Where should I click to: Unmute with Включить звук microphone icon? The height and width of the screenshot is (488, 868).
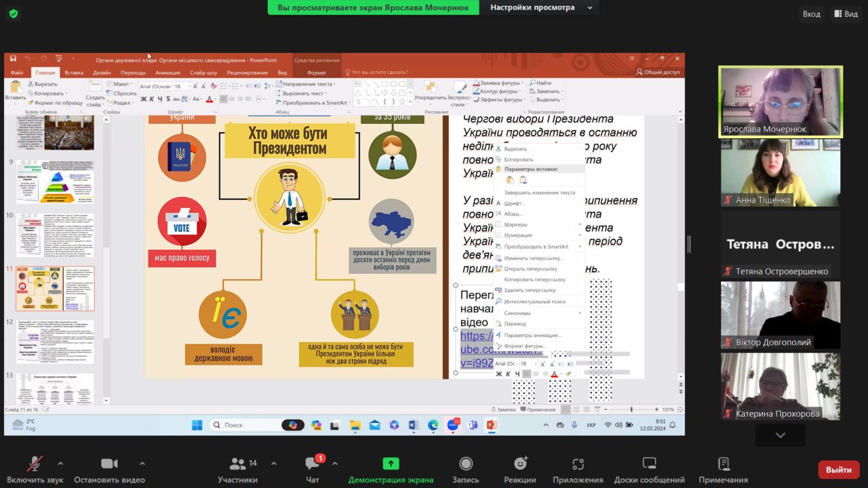point(34,464)
